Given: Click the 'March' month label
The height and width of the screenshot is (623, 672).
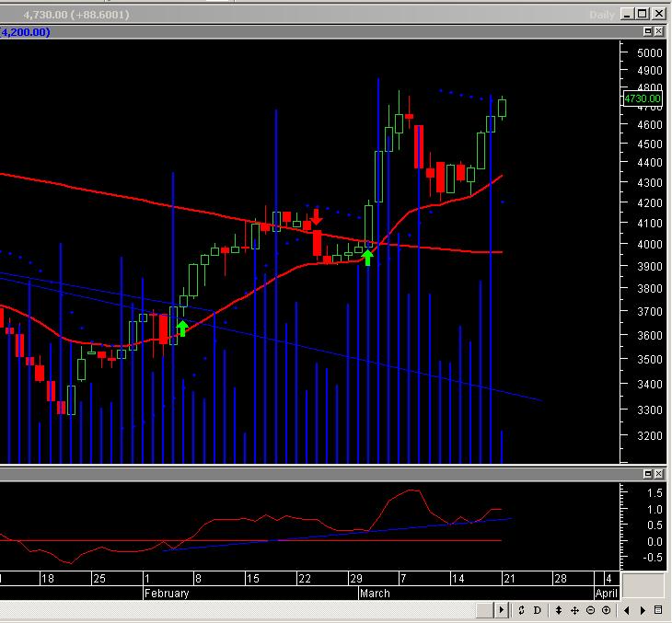Looking at the screenshot, I should [x=375, y=594].
